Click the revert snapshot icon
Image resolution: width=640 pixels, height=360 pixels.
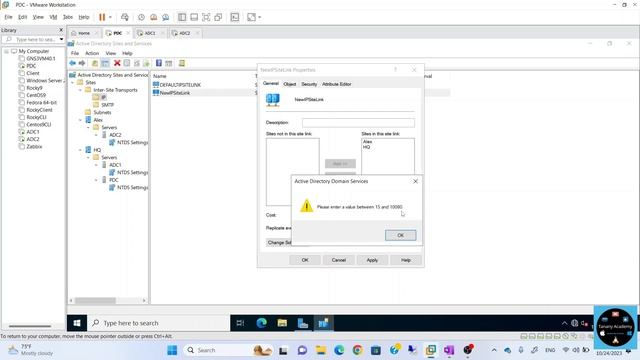click(153, 17)
